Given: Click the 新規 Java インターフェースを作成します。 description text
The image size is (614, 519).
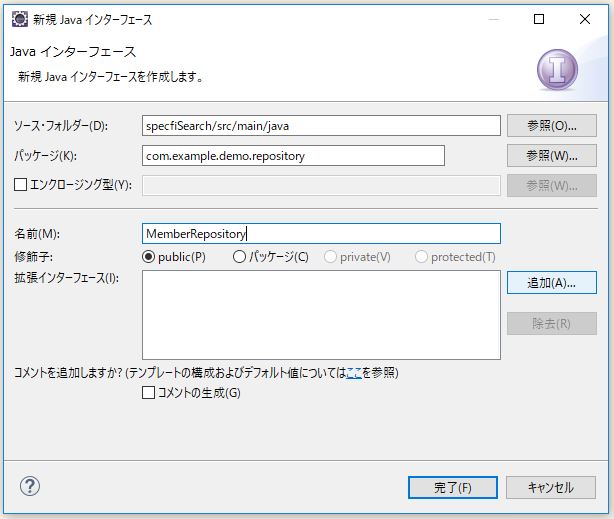Looking at the screenshot, I should point(110,76).
